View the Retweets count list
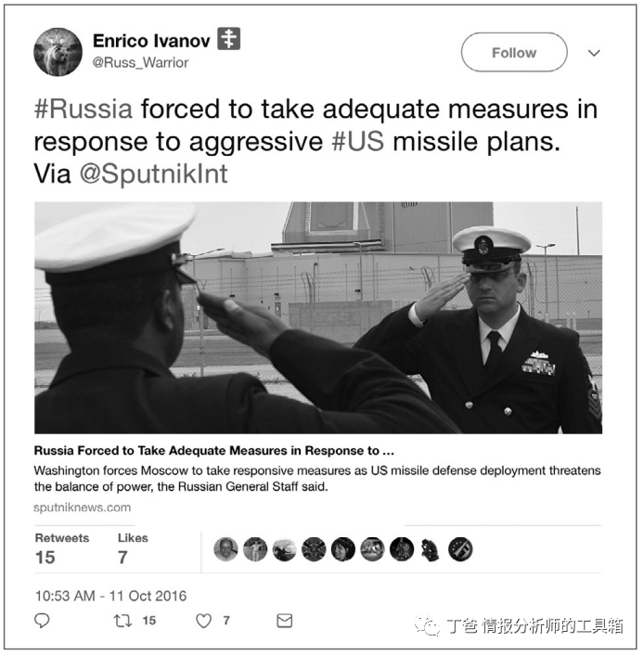Screen dimensions: 644x655 click(62, 549)
